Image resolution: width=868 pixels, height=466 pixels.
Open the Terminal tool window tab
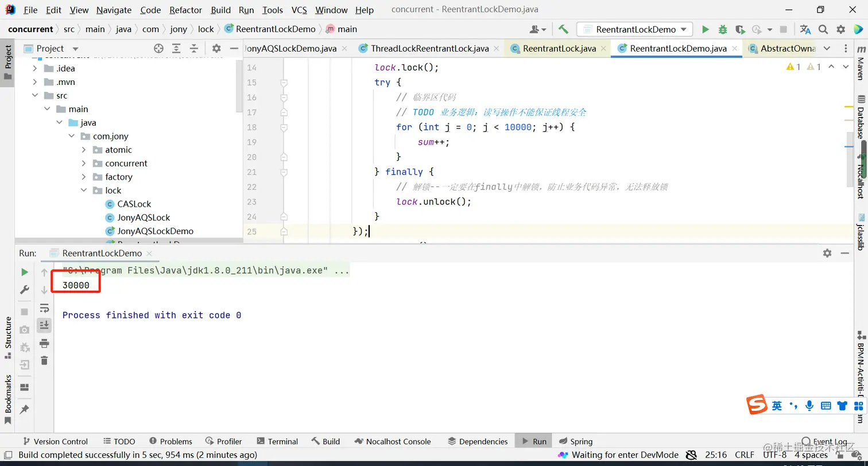click(277, 441)
